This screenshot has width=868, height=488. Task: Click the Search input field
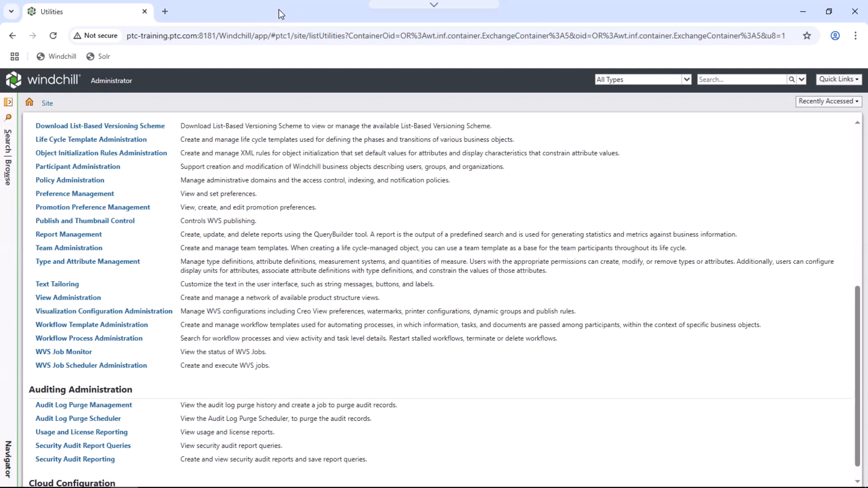pos(742,80)
